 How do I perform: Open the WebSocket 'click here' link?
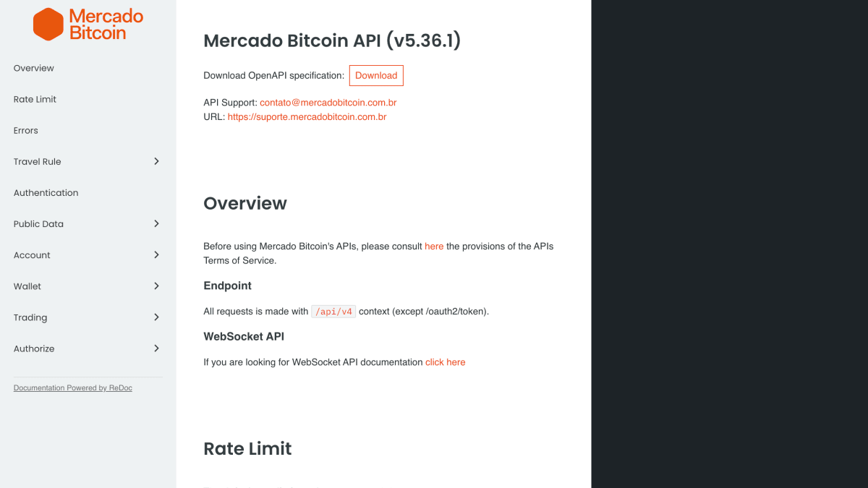coord(446,362)
